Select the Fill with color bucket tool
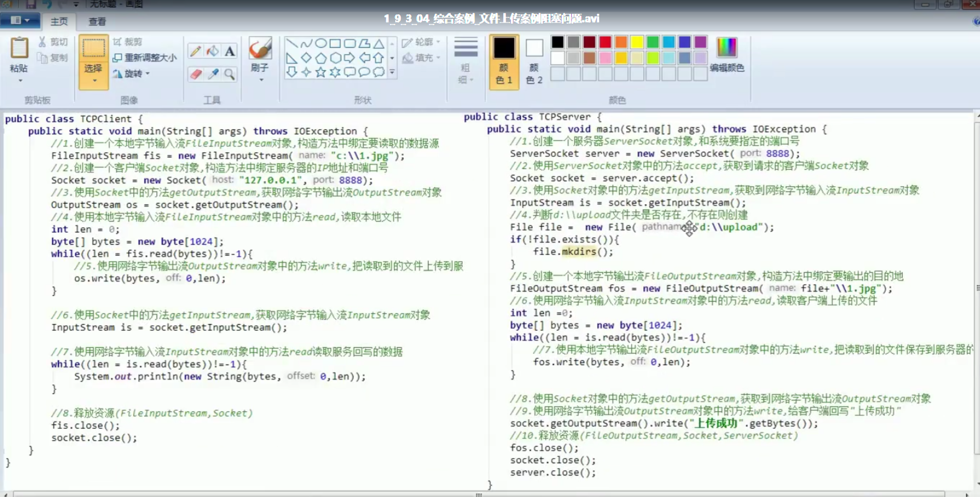The width and height of the screenshot is (980, 497). click(x=213, y=51)
